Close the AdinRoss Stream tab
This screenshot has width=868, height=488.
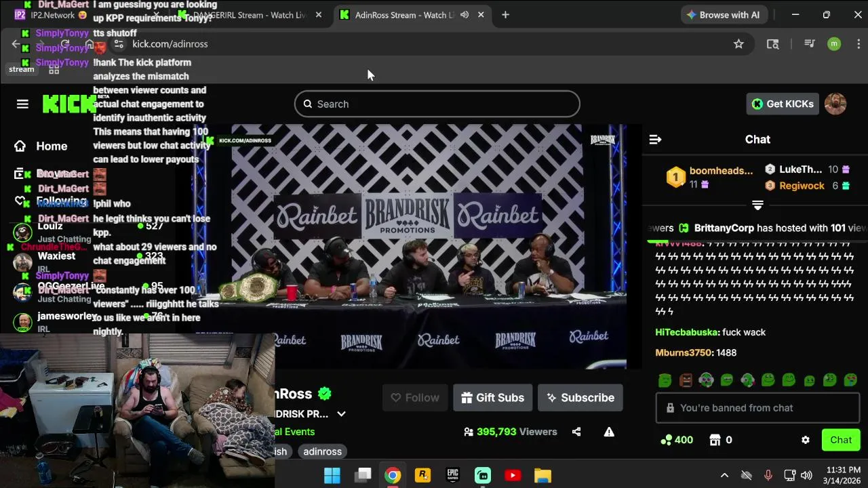pyautogui.click(x=481, y=15)
